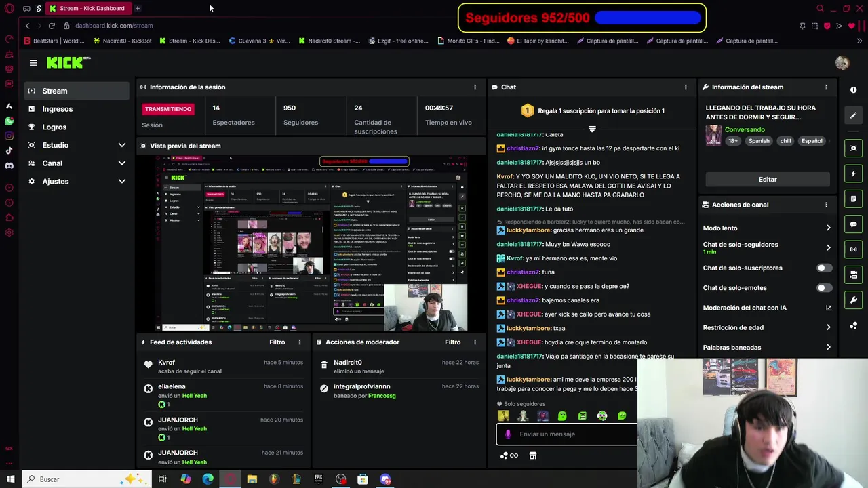This screenshot has width=868, height=488.
Task: Open the hamburger menu beside the Kick logo
Action: point(33,63)
